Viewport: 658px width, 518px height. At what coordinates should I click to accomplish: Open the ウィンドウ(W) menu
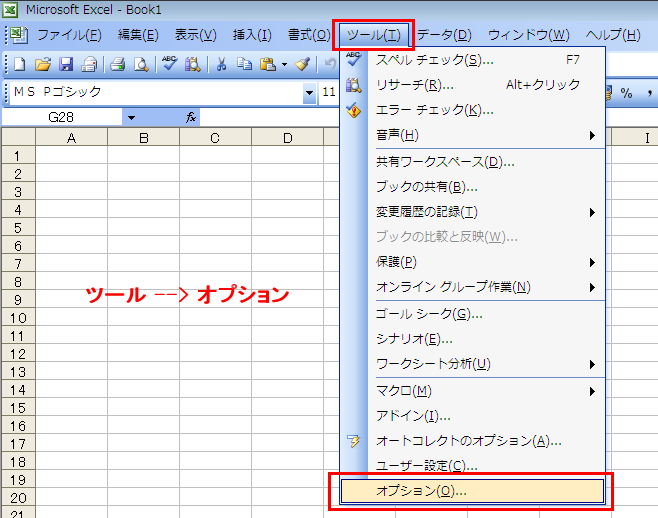point(529,35)
